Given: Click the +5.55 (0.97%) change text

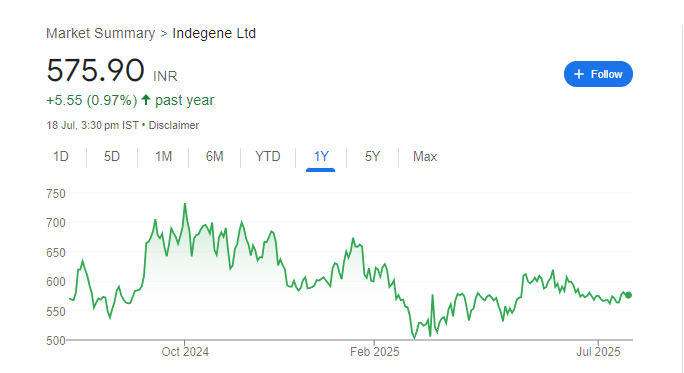Looking at the screenshot, I should (92, 100).
